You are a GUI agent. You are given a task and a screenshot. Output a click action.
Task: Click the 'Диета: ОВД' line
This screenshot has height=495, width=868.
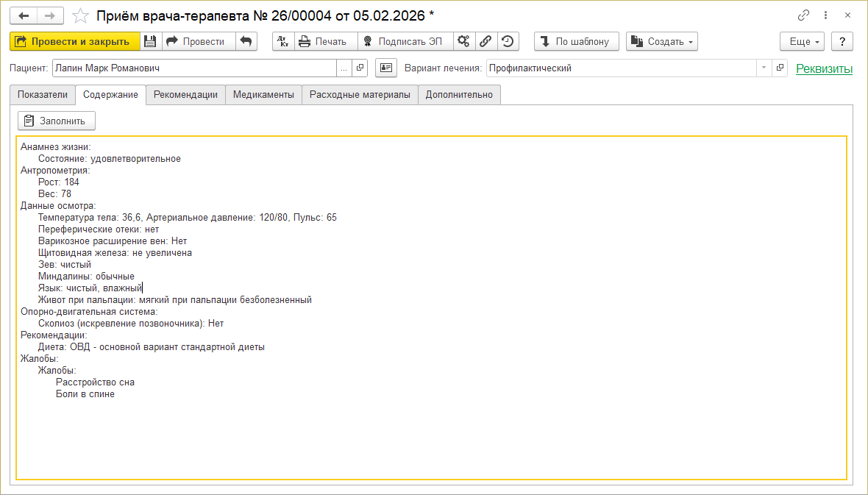[151, 347]
